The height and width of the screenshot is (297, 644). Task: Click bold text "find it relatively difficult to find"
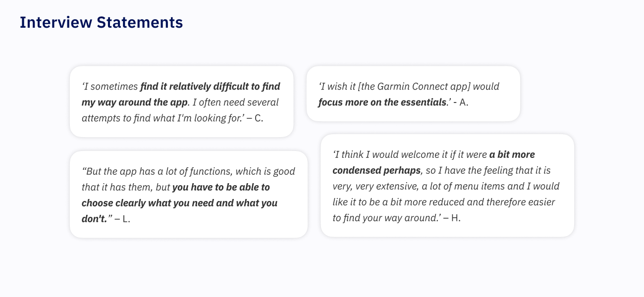click(210, 87)
